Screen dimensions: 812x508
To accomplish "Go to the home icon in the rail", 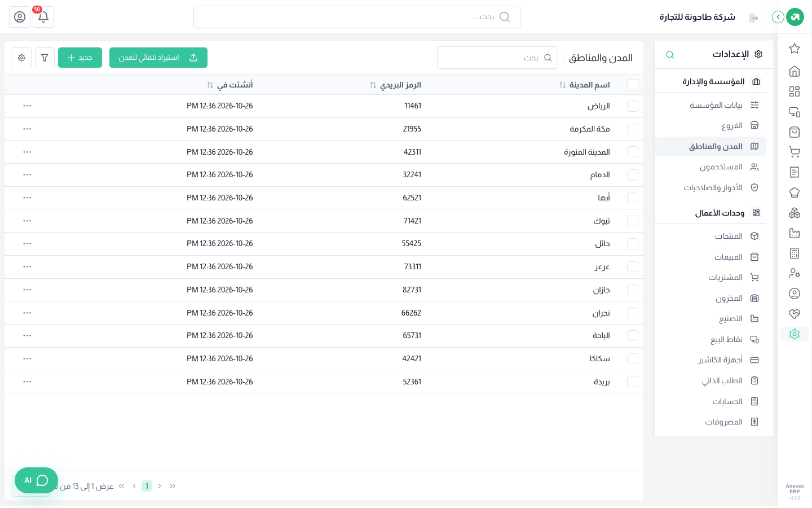I will 795,71.
